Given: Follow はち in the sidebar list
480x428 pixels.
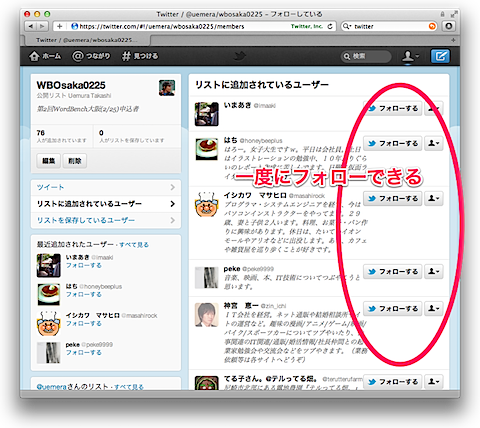Looking at the screenshot, I should coord(84,294).
